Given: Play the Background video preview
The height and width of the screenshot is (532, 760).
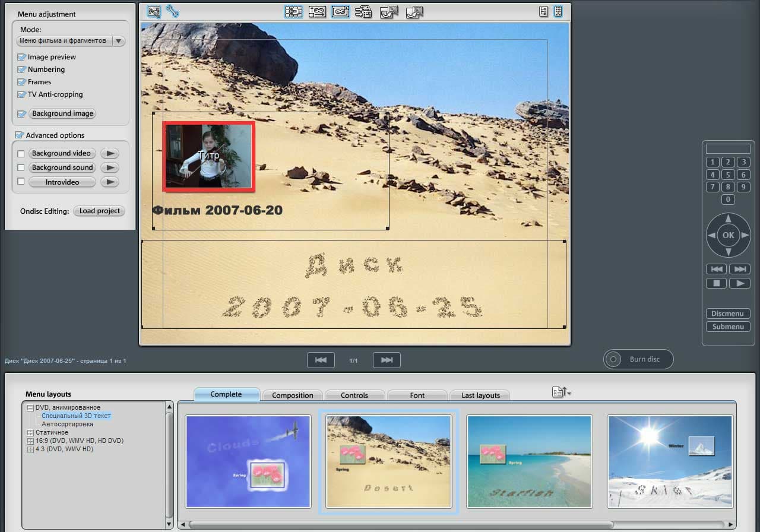Looking at the screenshot, I should [109, 153].
